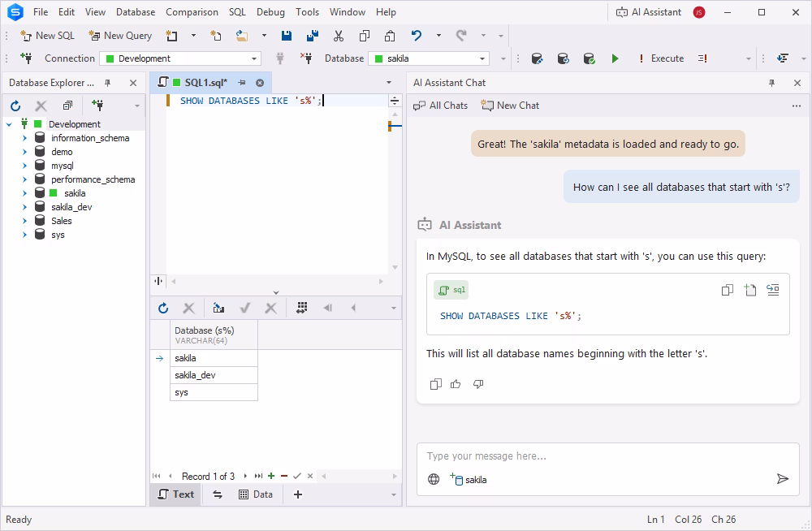Click the sakila database context chip
Image resolution: width=812 pixels, height=531 pixels.
[469, 479]
